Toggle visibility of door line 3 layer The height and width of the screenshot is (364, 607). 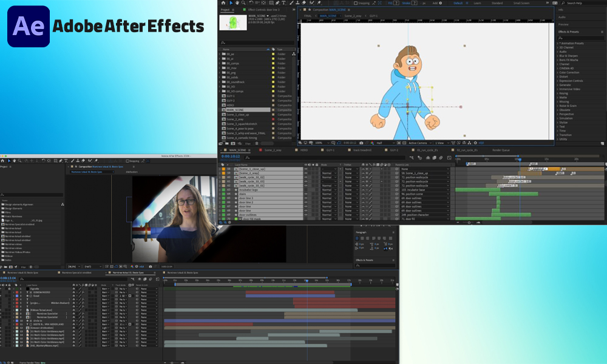tap(306, 198)
